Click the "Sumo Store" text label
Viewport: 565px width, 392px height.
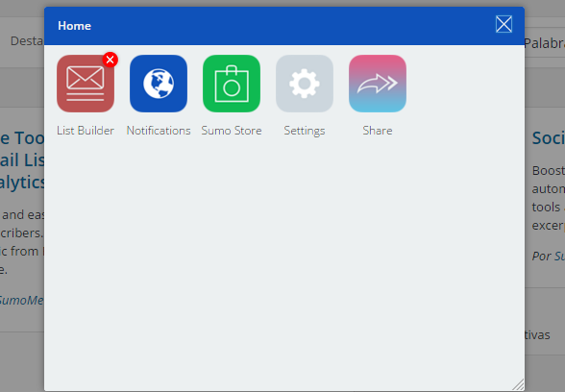[232, 131]
